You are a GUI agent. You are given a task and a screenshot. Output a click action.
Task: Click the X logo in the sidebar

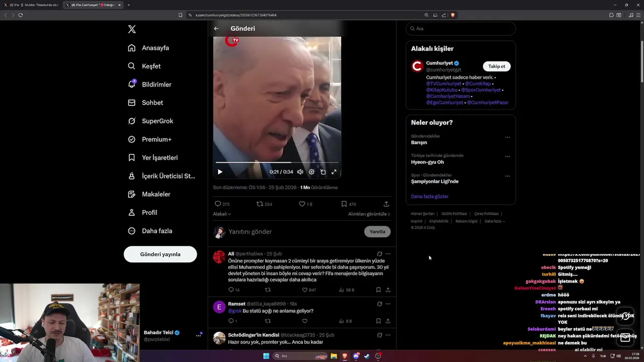pos(132,29)
